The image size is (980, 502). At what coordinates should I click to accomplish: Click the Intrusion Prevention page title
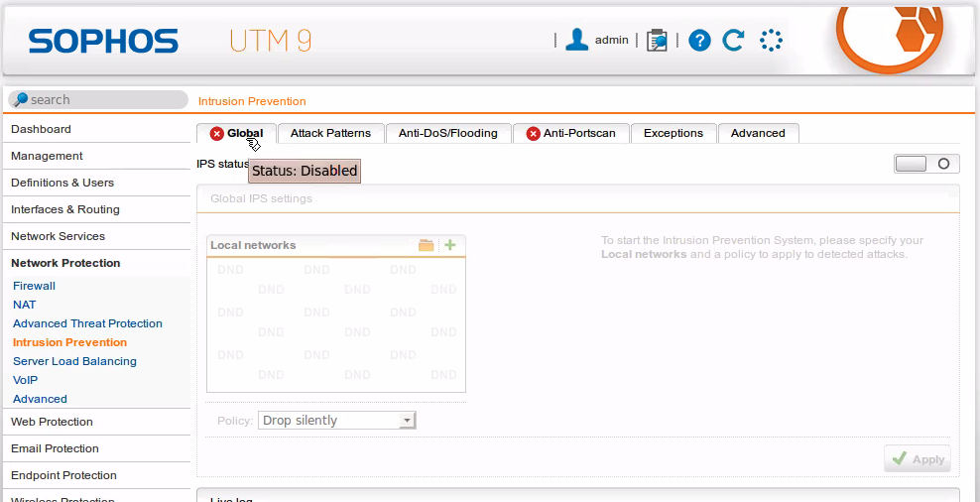(252, 101)
